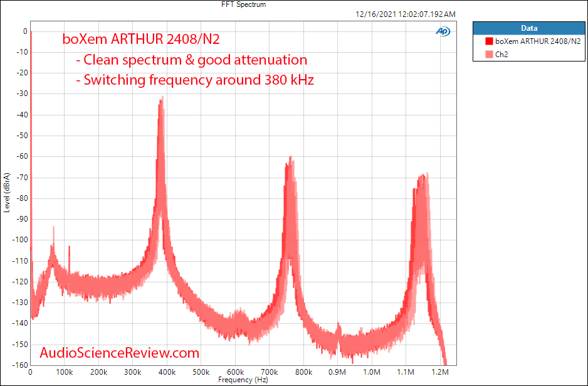The image size is (588, 386).
Task: Click the light red Ch2 legend swatch
Action: 489,55
